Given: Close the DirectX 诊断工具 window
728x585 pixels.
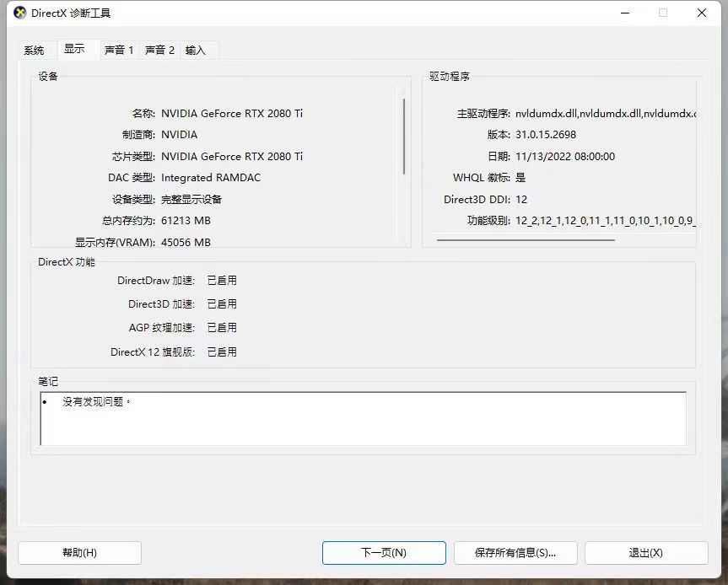Looking at the screenshot, I should [x=702, y=13].
